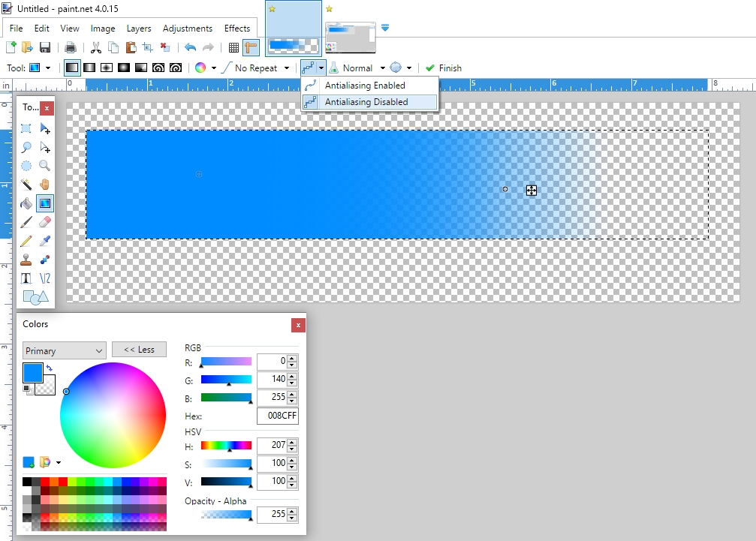The width and height of the screenshot is (756, 541).
Task: Pick the Color Picker eyedropper tool
Action: [x=44, y=241]
